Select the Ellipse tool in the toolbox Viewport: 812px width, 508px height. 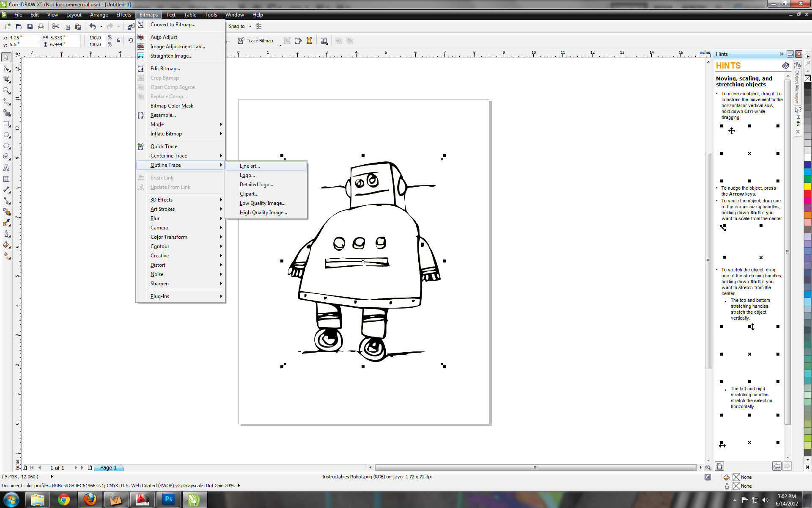(6, 135)
